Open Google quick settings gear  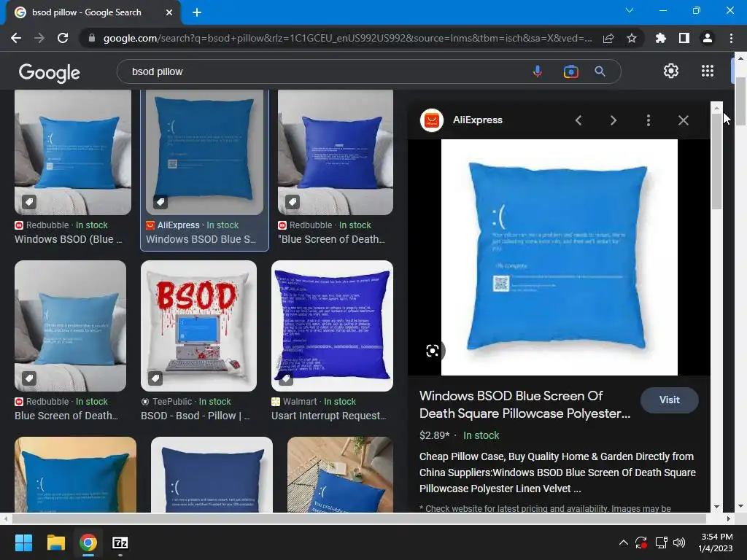(671, 71)
